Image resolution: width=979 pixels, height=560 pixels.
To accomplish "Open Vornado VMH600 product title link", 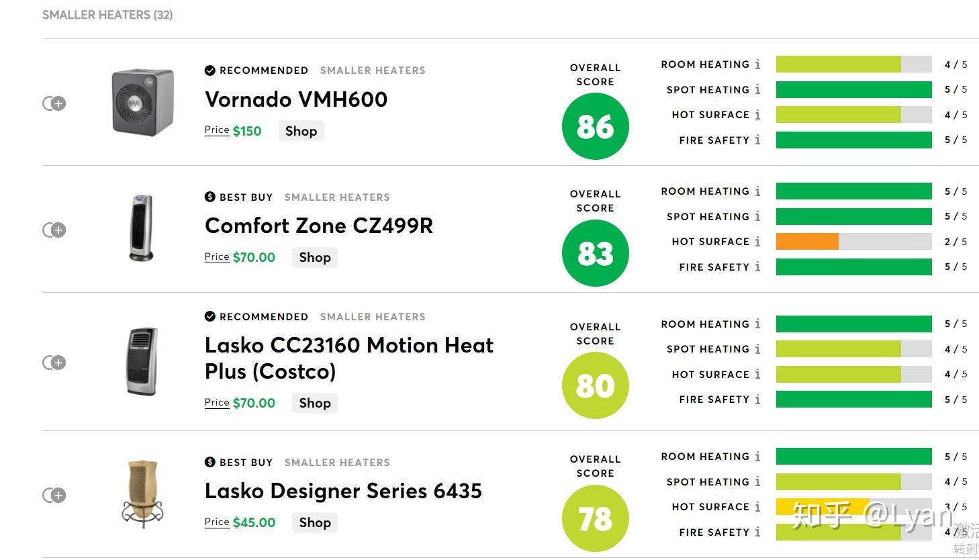I will (x=296, y=99).
